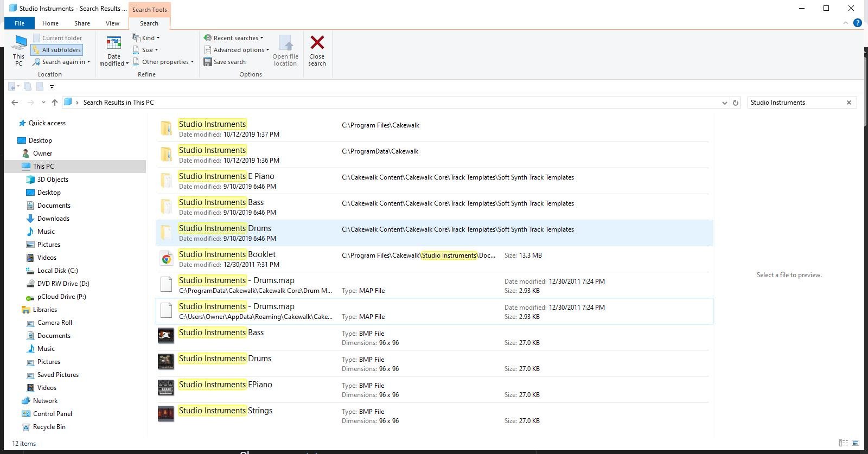868x454 pixels.
Task: Click the Save search disk icon
Action: click(208, 62)
